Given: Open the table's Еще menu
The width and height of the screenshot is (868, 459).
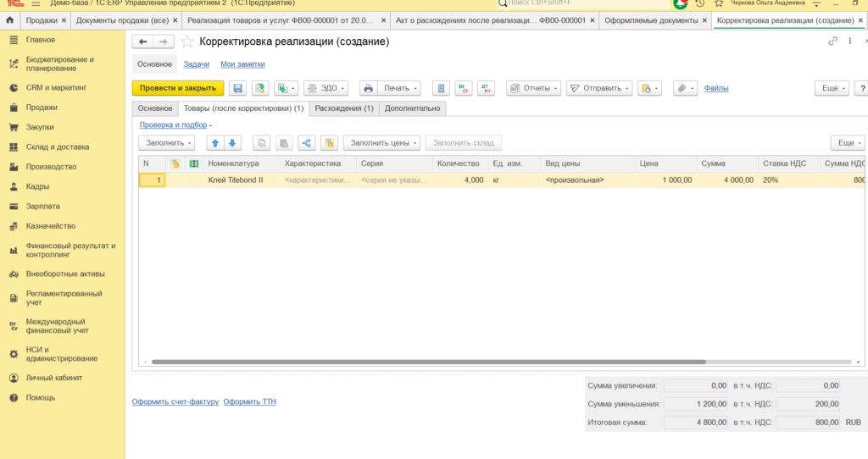Looking at the screenshot, I should pyautogui.click(x=848, y=142).
